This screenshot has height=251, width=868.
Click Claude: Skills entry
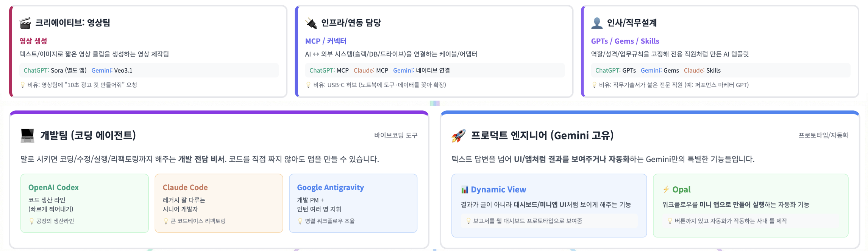(x=702, y=70)
